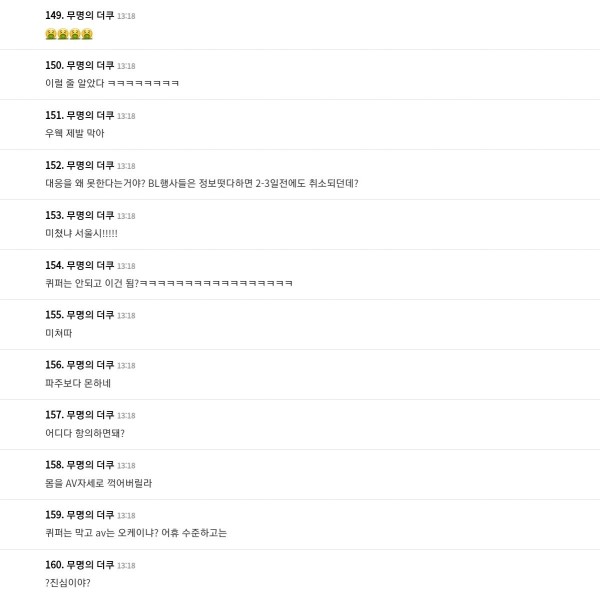The height and width of the screenshot is (596, 600).
Task: Click the last crying emoji in comment 149
Action: pos(87,34)
